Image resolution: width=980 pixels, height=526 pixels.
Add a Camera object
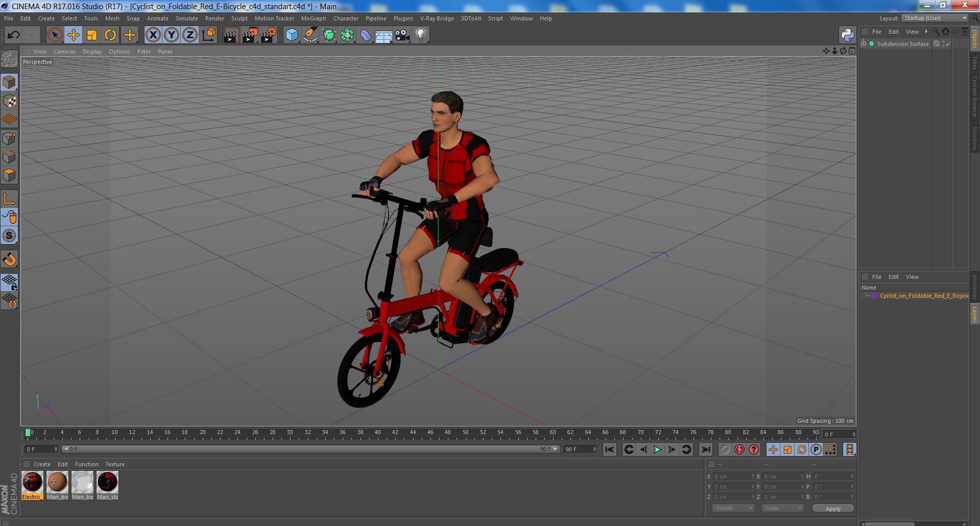click(402, 35)
